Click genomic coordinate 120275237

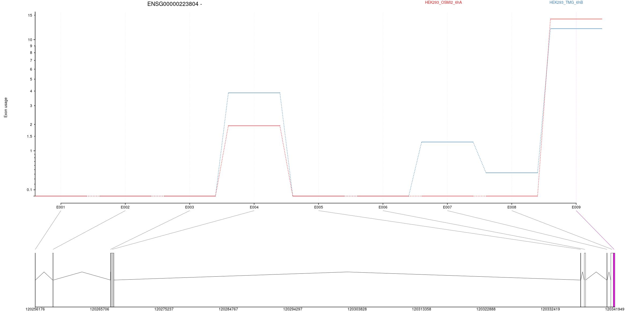[x=164, y=309]
